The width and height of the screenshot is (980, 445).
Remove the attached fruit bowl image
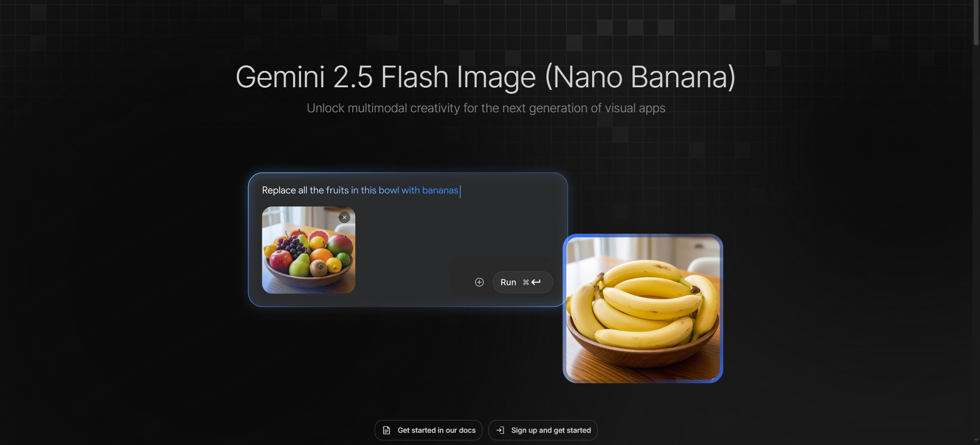click(x=345, y=217)
